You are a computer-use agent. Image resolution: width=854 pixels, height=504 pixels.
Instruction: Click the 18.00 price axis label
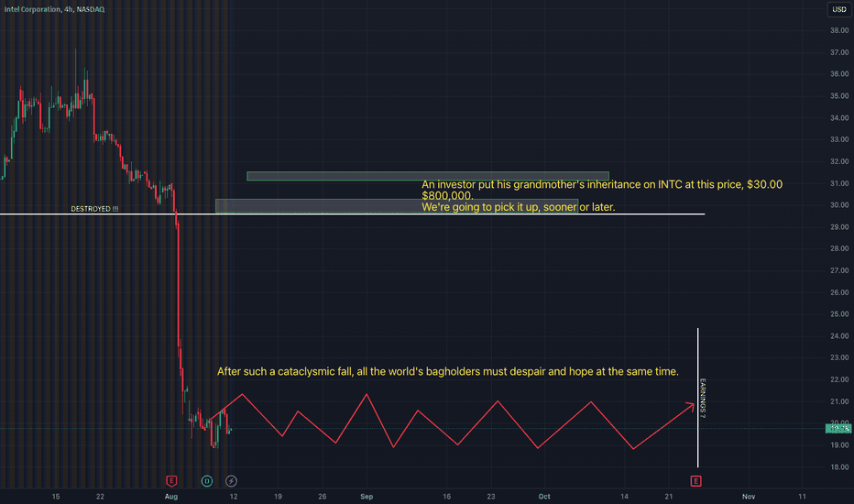[x=839, y=467]
